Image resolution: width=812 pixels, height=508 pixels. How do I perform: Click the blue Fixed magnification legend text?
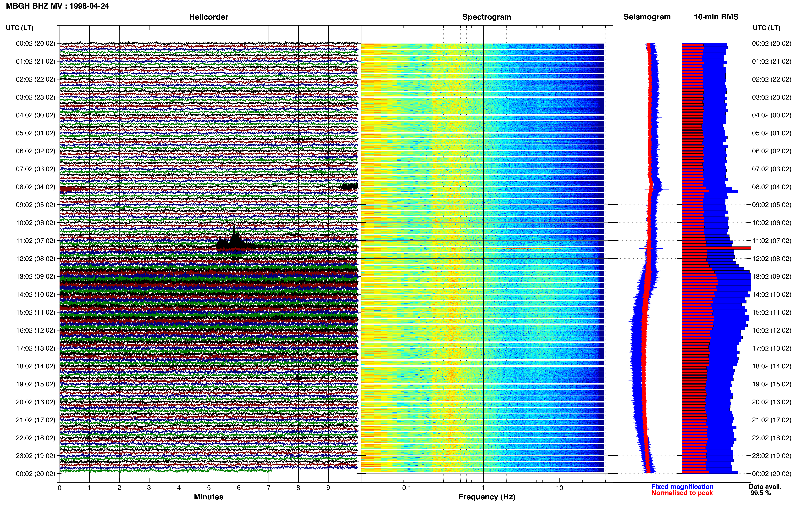click(x=682, y=486)
